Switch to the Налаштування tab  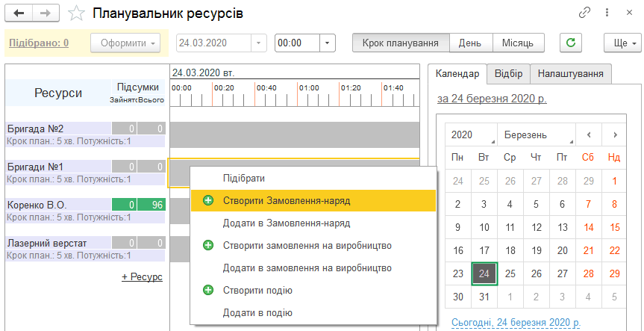(x=570, y=74)
